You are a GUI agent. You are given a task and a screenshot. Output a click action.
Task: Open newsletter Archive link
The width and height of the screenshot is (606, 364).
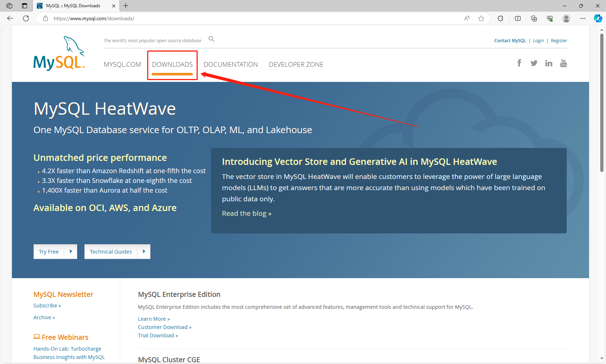pyautogui.click(x=44, y=317)
